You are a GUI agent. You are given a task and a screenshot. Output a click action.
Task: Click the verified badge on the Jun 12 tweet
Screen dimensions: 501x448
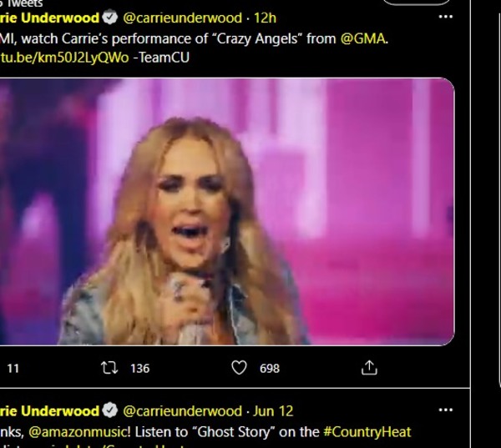109,411
